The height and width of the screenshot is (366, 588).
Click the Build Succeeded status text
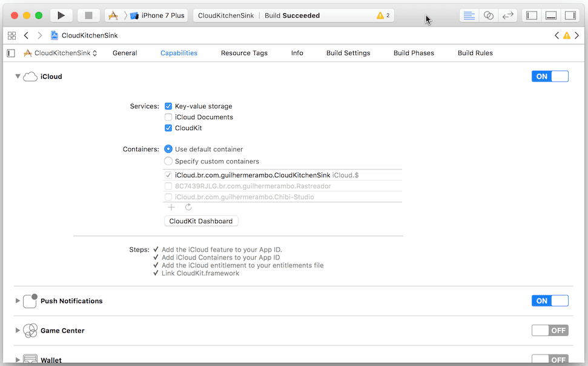coord(292,15)
